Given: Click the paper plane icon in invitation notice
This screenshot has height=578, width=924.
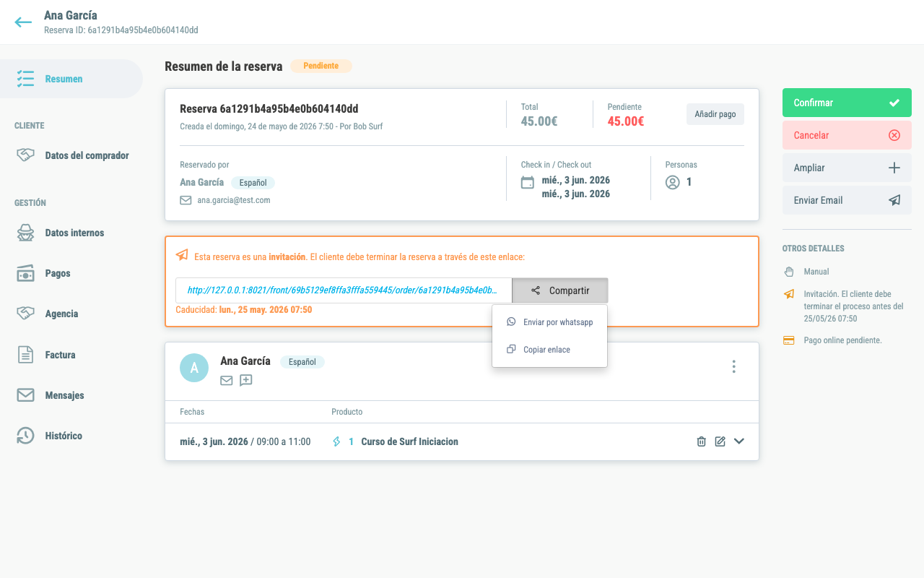Looking at the screenshot, I should [x=182, y=256].
